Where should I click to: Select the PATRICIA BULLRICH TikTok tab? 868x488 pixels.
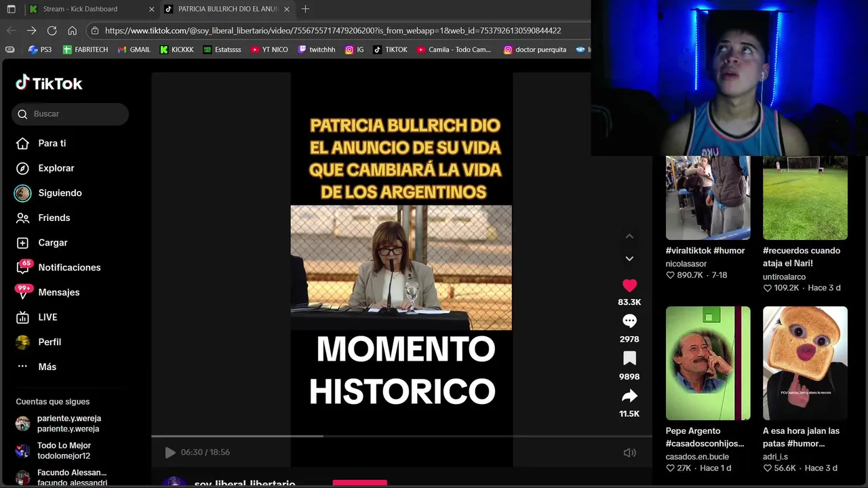pyautogui.click(x=228, y=9)
